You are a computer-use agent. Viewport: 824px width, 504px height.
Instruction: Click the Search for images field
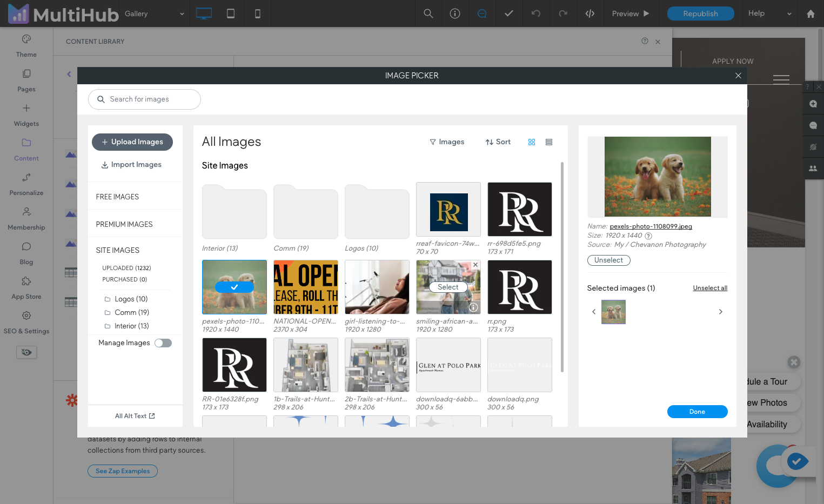(144, 99)
